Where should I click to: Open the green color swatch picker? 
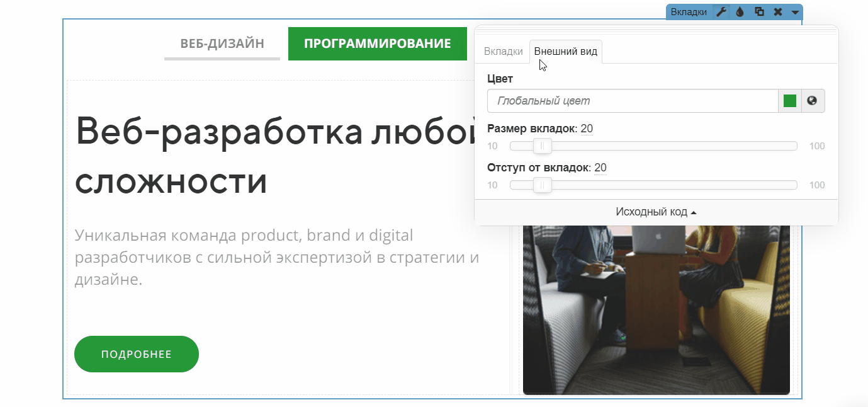(790, 101)
